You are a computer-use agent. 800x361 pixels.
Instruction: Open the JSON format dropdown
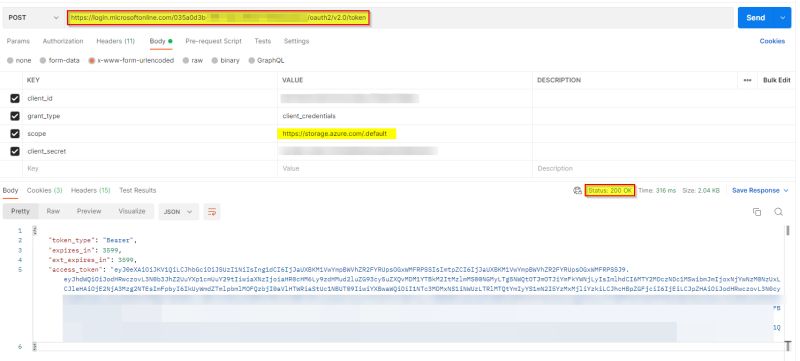coord(179,212)
